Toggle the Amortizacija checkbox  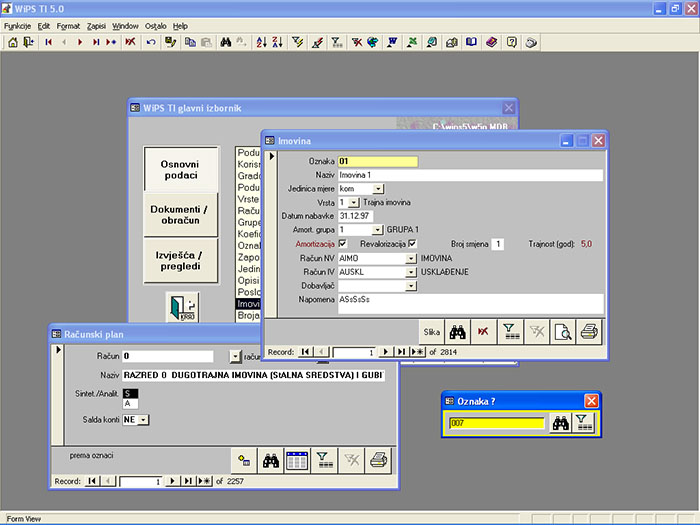342,244
